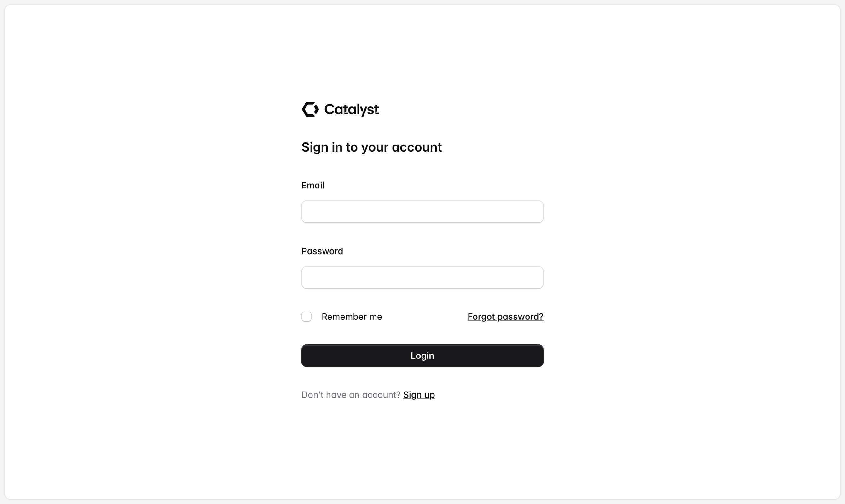845x504 pixels.
Task: Focus the Email input field
Action: point(422,211)
